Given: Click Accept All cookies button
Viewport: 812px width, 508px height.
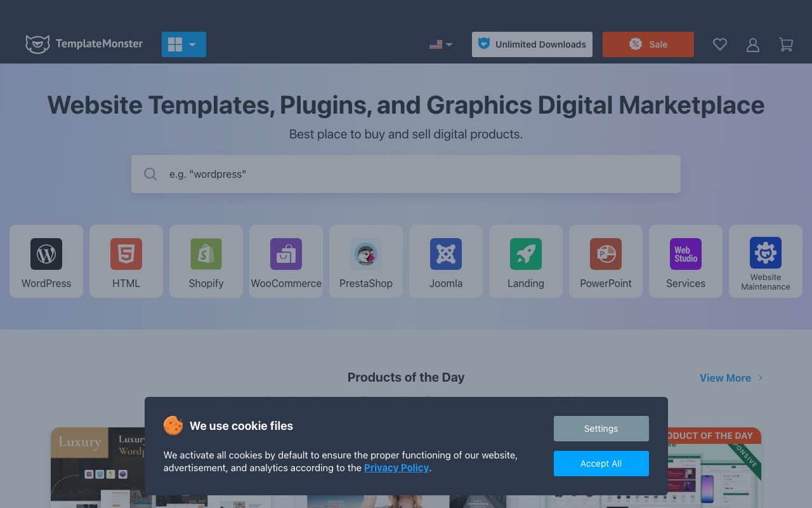Looking at the screenshot, I should 601,464.
